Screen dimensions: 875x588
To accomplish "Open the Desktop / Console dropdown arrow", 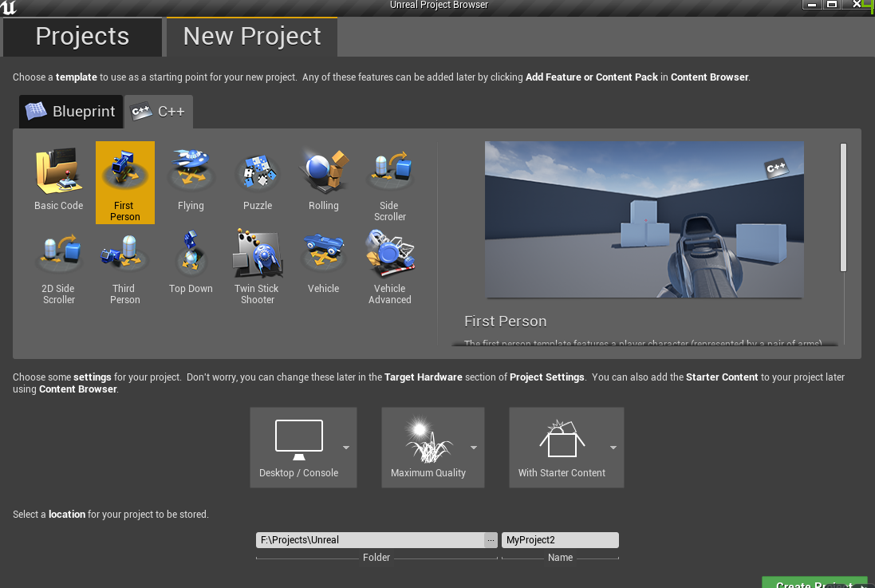I will point(346,448).
